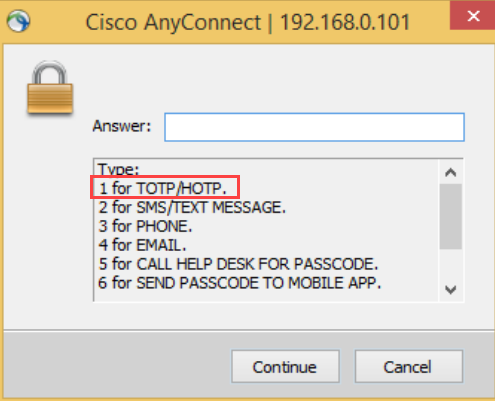Close the Cisco AnyConnect dialog
This screenshot has width=495, height=401.
pos(473,15)
